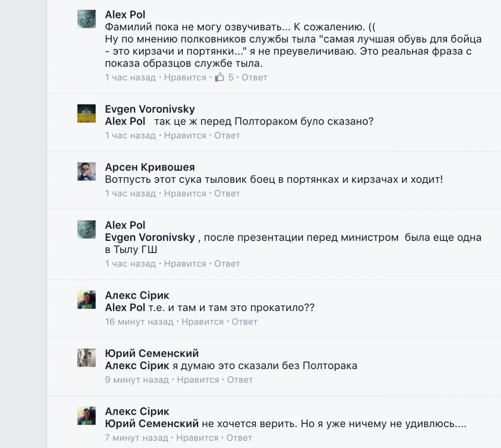Screen dimensions: 501x448
Task: Click Юрий Семенский's avatar picture
Action: coord(86,358)
